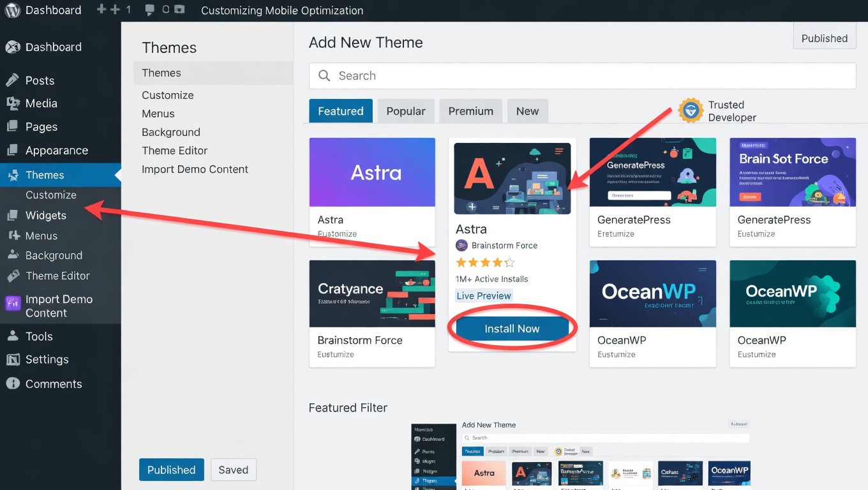Click the Eustumize text under purple Astra card
This screenshot has width=868, height=490.
[337, 234]
